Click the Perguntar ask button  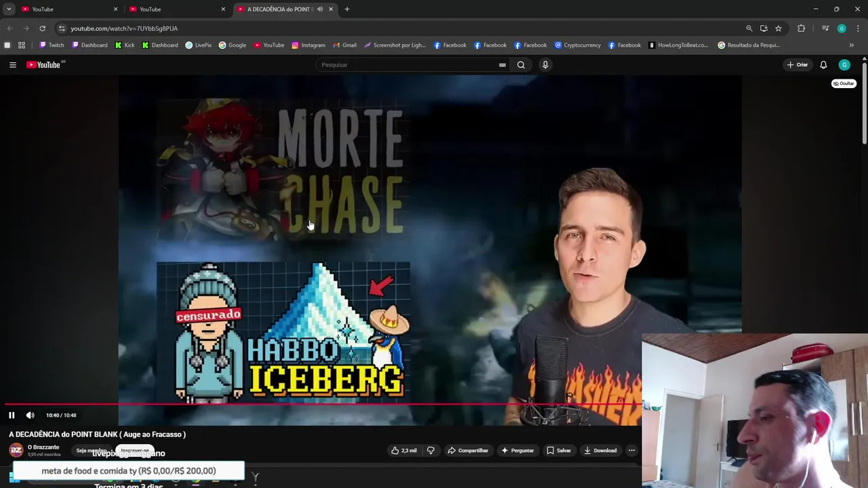pyautogui.click(x=517, y=451)
